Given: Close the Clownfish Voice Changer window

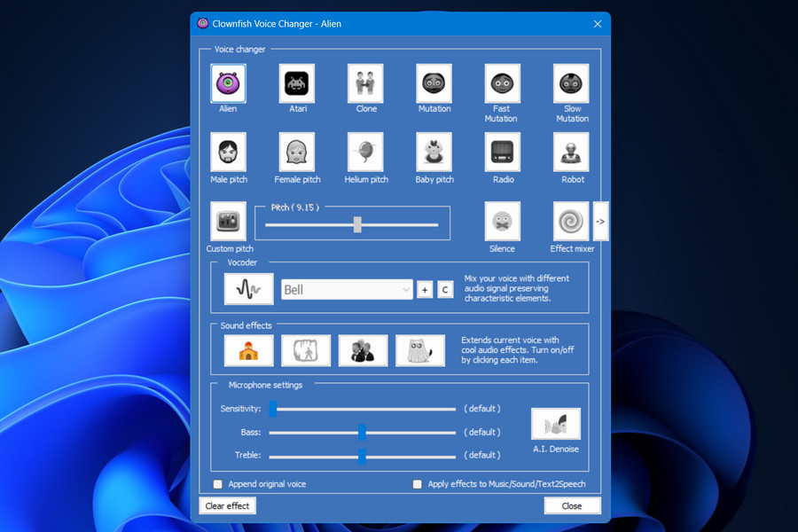Looking at the screenshot, I should pos(598,24).
